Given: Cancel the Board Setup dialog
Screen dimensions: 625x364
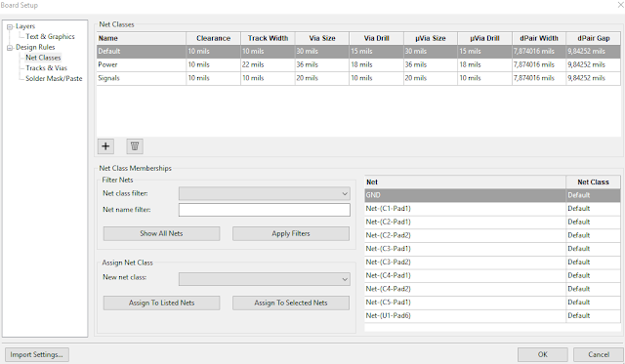Looking at the screenshot, I should click(x=599, y=354).
